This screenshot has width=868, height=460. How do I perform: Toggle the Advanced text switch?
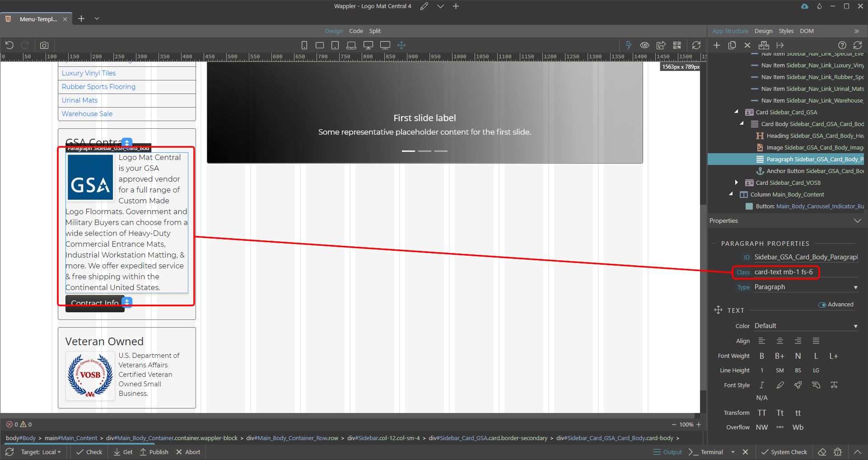[x=822, y=305]
